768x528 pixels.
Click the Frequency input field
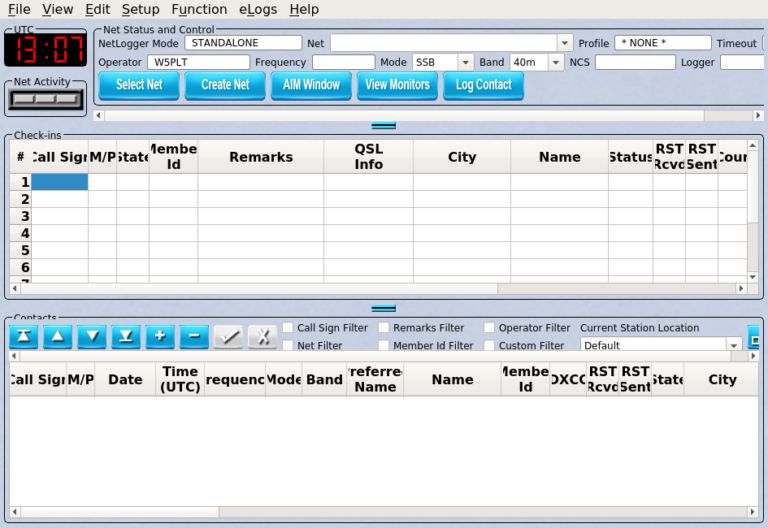[344, 62]
